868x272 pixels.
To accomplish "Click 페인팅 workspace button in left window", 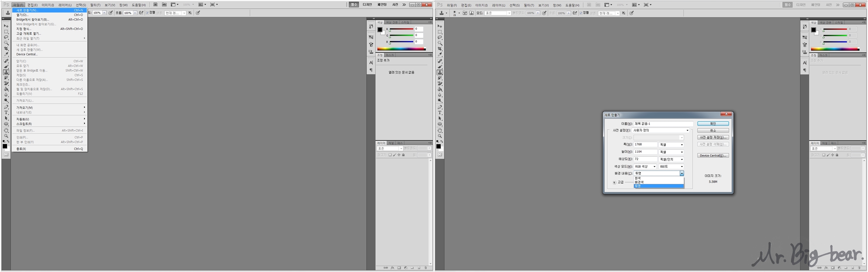I will pos(382,4).
